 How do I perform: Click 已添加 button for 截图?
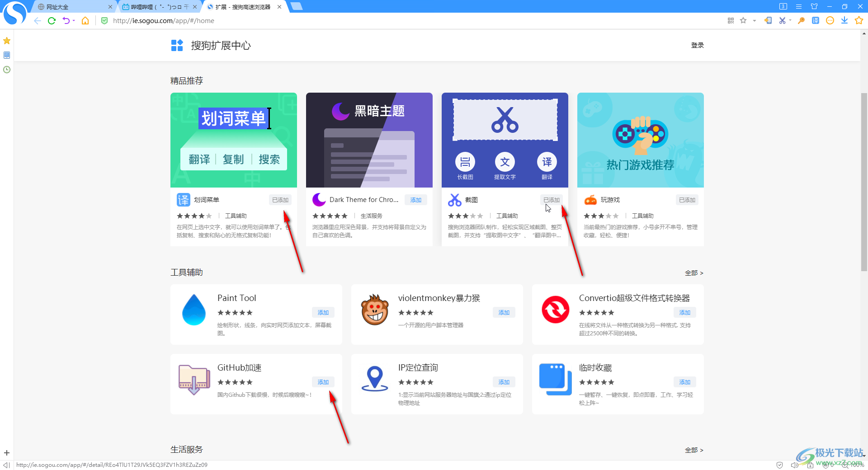click(552, 200)
